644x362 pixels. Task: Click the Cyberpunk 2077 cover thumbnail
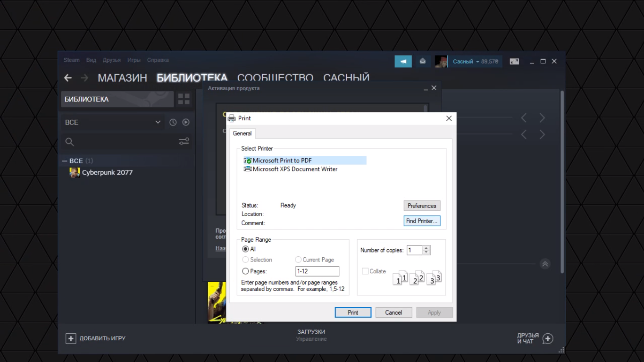coord(217,303)
